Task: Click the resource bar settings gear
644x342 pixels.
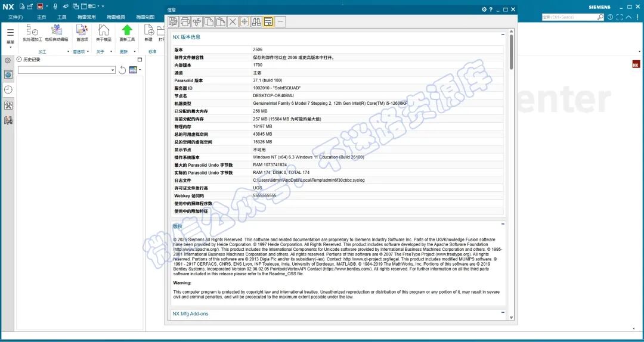Action: (x=8, y=60)
